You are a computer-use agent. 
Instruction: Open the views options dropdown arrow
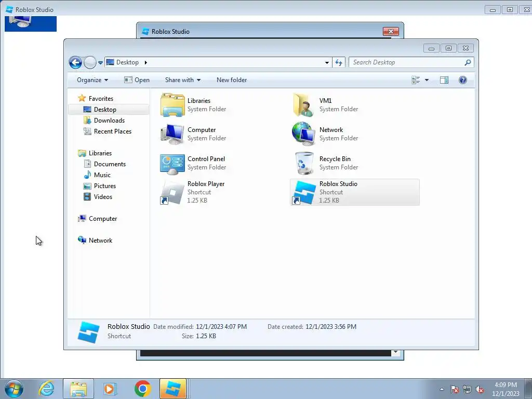[x=427, y=80]
